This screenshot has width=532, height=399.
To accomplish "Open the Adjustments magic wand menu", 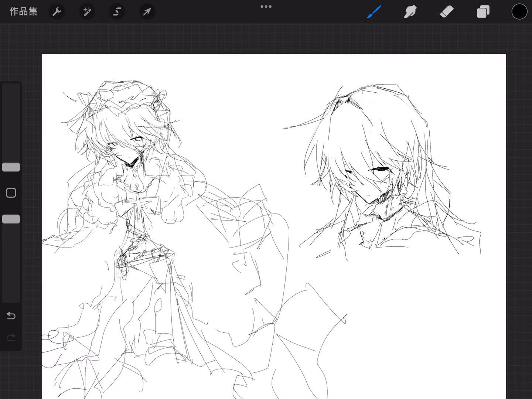I will [87, 12].
